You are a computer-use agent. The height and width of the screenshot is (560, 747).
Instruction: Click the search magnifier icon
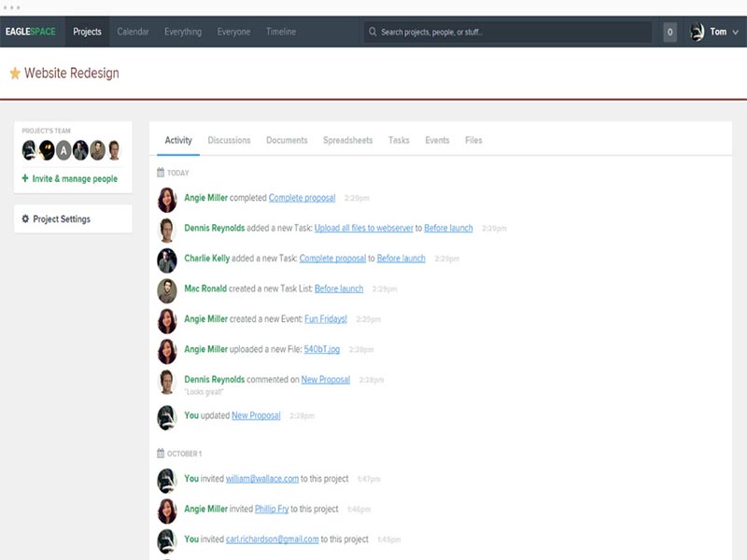click(373, 32)
